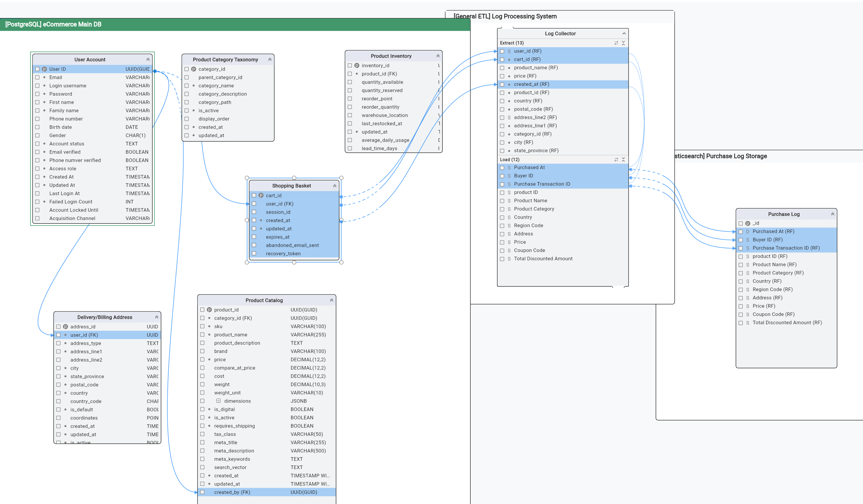Click the D type icon beside Purchased At (RF)
This screenshot has height=504, width=863.
pyautogui.click(x=747, y=232)
